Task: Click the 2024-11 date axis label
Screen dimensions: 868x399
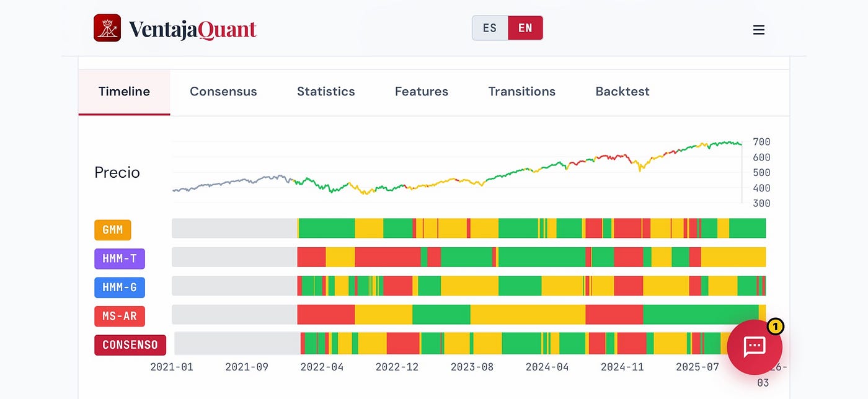Action: (x=622, y=367)
